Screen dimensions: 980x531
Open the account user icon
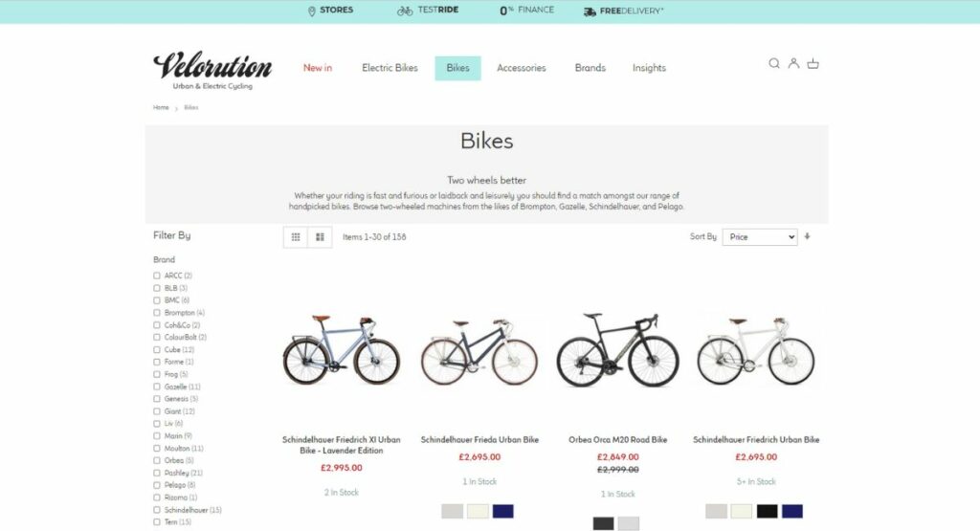click(793, 63)
